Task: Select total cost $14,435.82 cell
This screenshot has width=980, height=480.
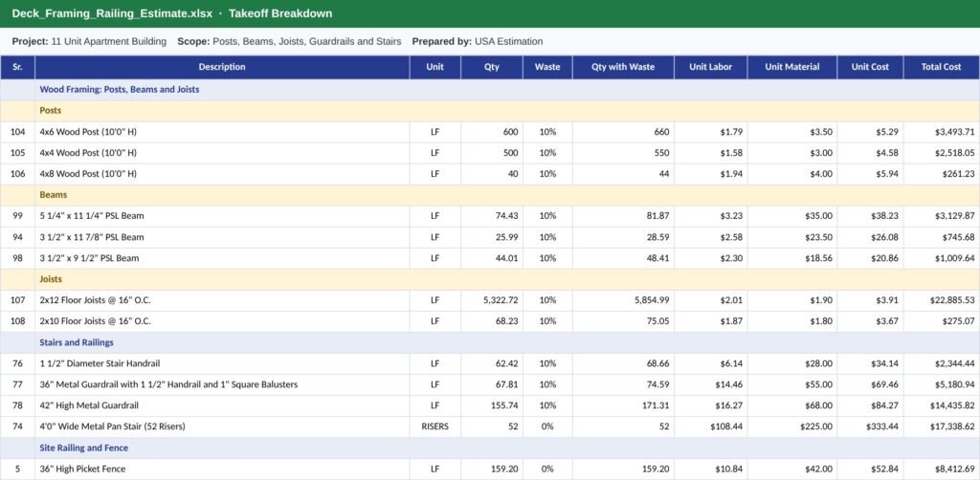Action: [942, 405]
